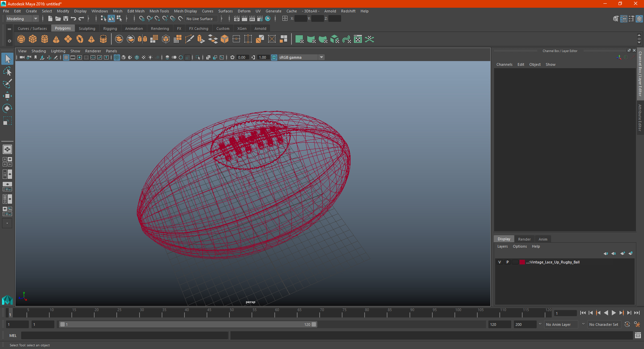Click the single perspective layout icon
This screenshot has height=349, width=644.
tap(7, 149)
